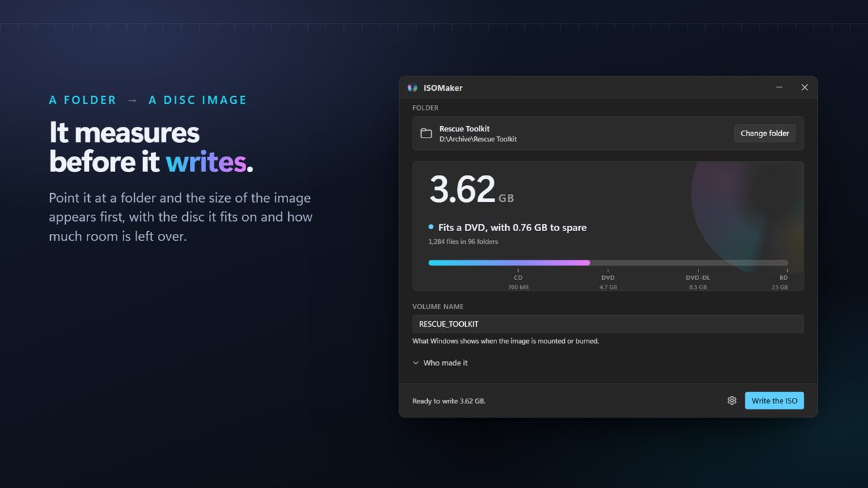Click the D:\Archive\Rescue Toolkit path
Screen dimensions: 868x488
coord(478,139)
